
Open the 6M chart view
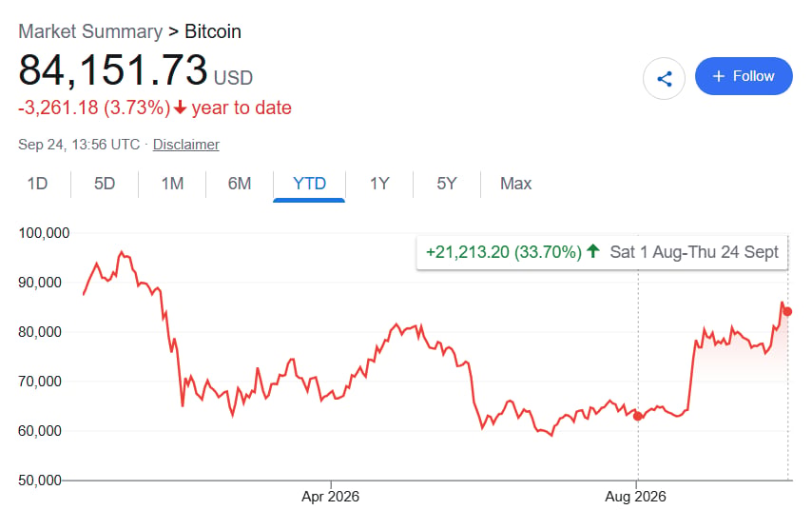(240, 184)
